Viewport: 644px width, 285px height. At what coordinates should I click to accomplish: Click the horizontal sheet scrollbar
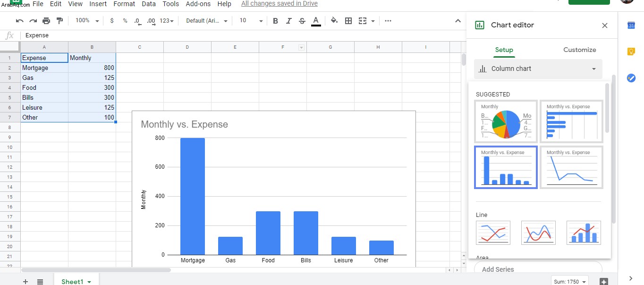[x=96, y=270]
